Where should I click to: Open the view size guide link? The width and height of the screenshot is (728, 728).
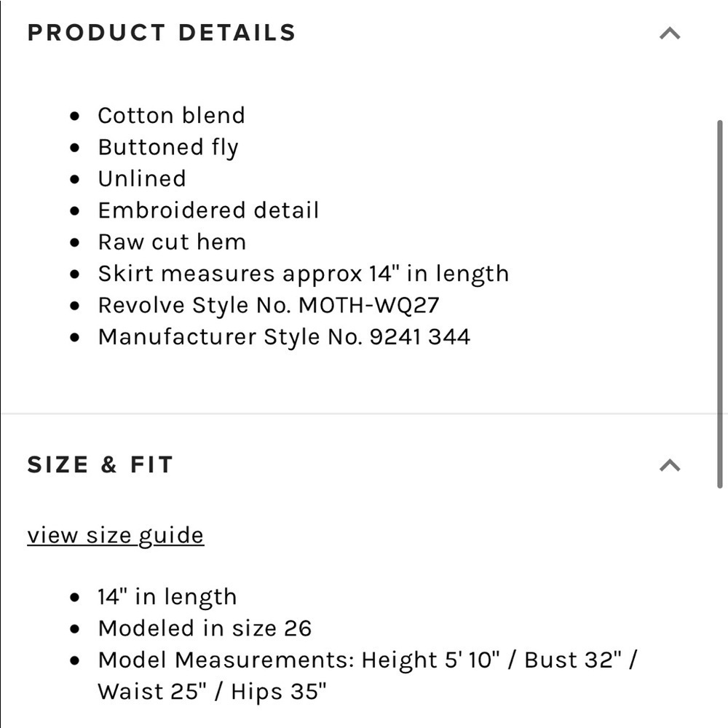[115, 535]
